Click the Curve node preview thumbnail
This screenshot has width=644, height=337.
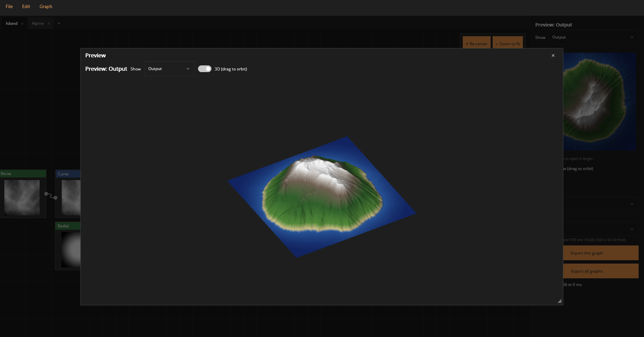[71, 198]
